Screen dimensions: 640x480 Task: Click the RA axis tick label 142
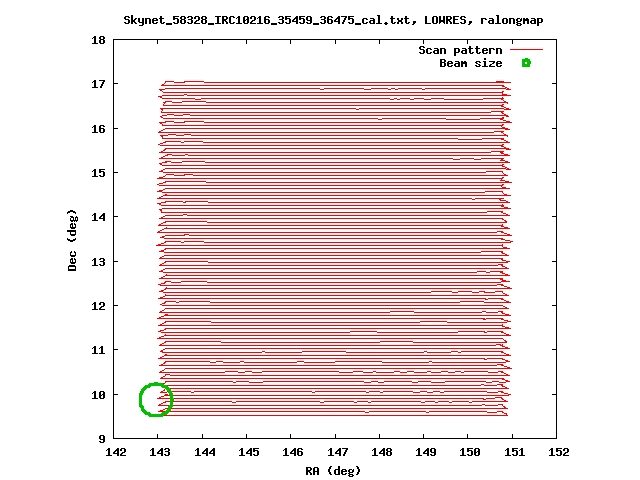(116, 452)
